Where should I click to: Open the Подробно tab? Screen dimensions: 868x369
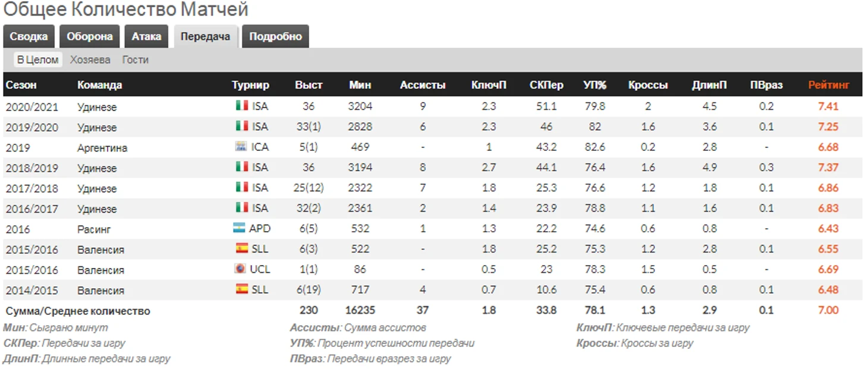[x=275, y=36]
